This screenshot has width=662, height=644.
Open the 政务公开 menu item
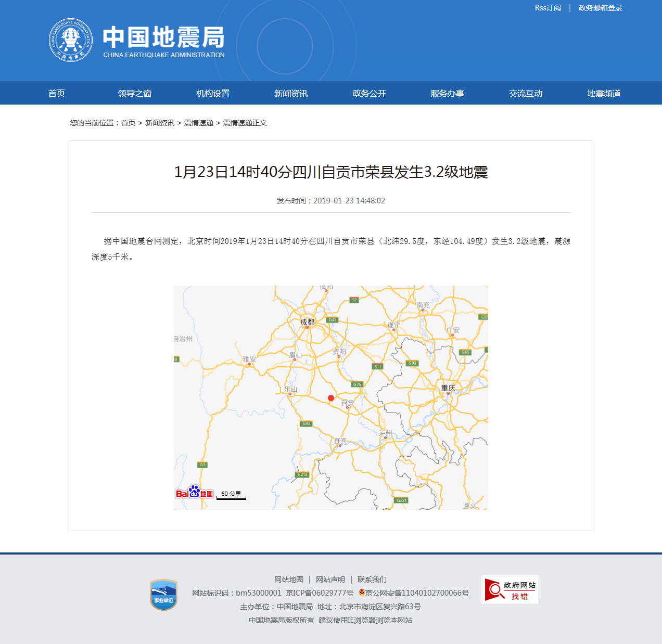368,93
